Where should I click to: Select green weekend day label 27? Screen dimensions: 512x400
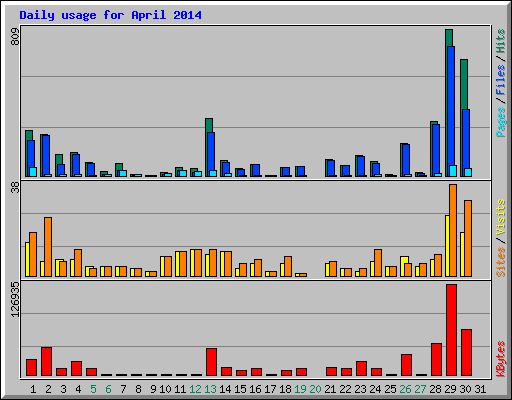pos(420,389)
